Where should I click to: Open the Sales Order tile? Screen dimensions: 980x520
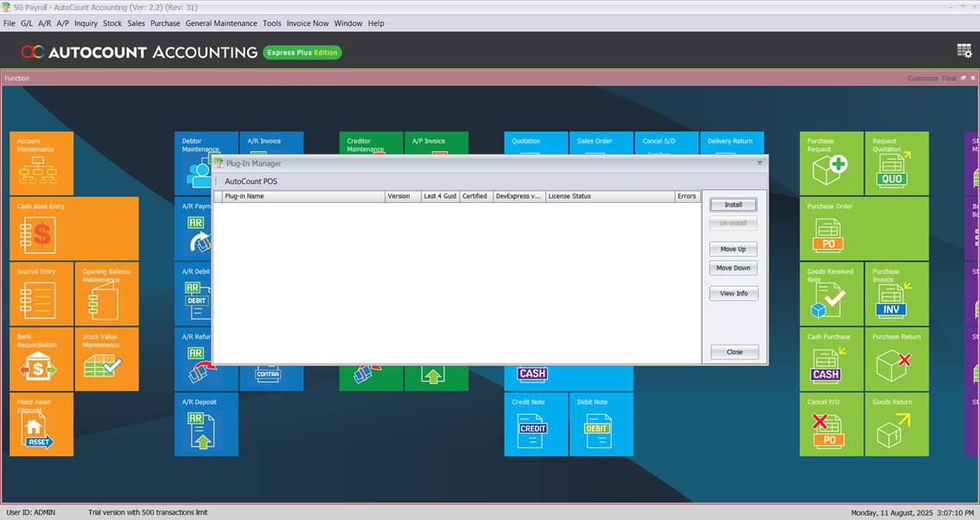pos(601,143)
